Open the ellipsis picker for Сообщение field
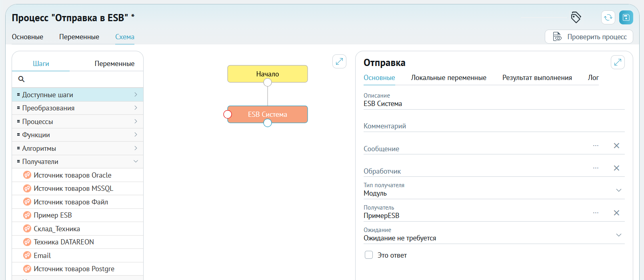 pyautogui.click(x=596, y=146)
